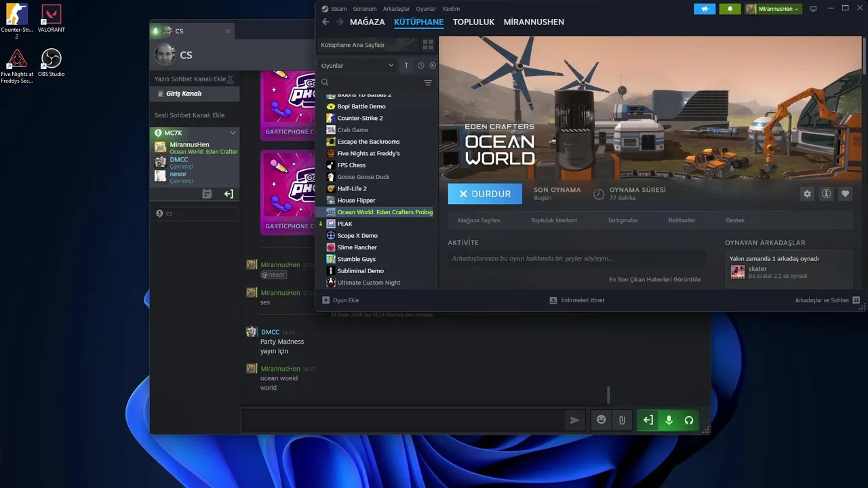Image resolution: width=868 pixels, height=488 pixels.
Task: Open OBS Studio desktop shortcut
Action: 52,62
